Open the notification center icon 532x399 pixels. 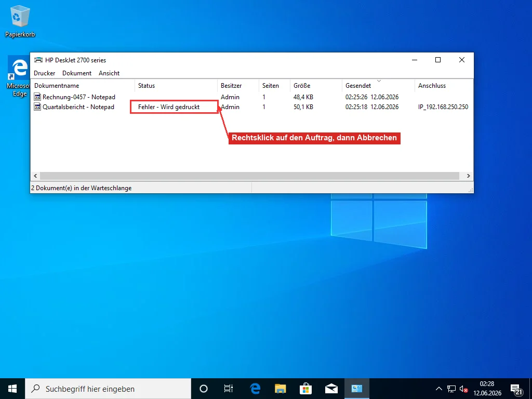tap(517, 389)
